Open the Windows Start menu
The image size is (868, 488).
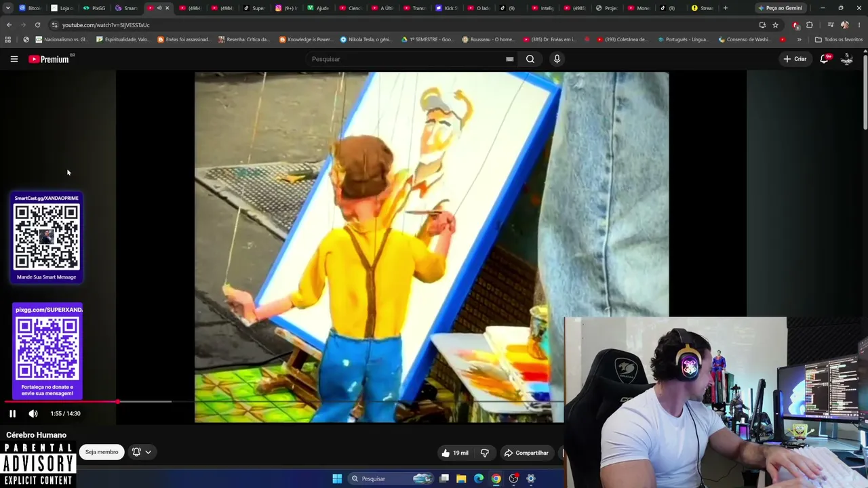coord(337,479)
